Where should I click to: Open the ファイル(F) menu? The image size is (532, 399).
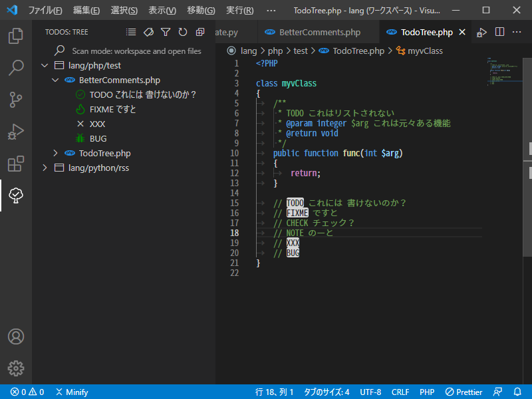45,10
